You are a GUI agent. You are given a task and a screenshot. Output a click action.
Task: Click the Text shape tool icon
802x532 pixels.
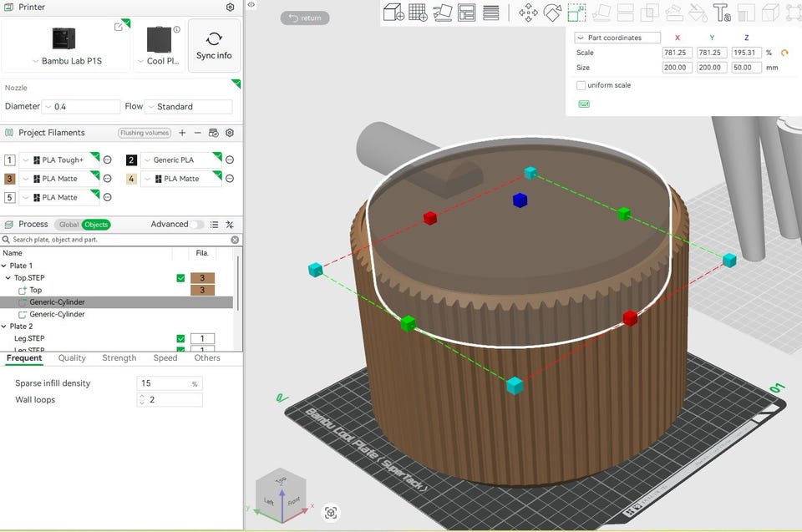(x=723, y=12)
